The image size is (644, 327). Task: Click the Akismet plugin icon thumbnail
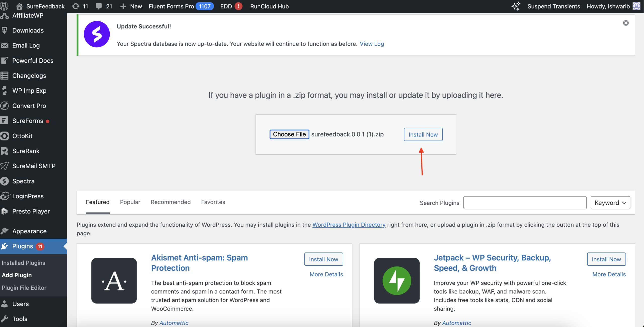click(x=114, y=280)
